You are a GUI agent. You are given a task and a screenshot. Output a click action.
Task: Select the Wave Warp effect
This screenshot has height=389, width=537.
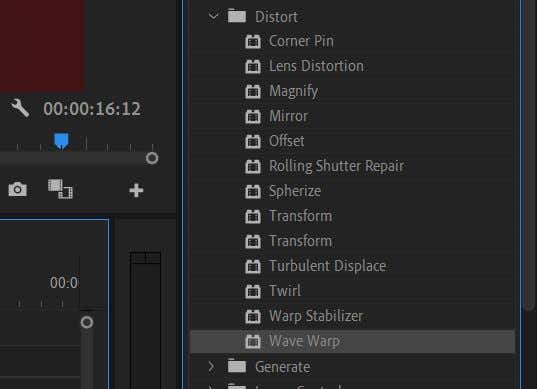point(352,341)
